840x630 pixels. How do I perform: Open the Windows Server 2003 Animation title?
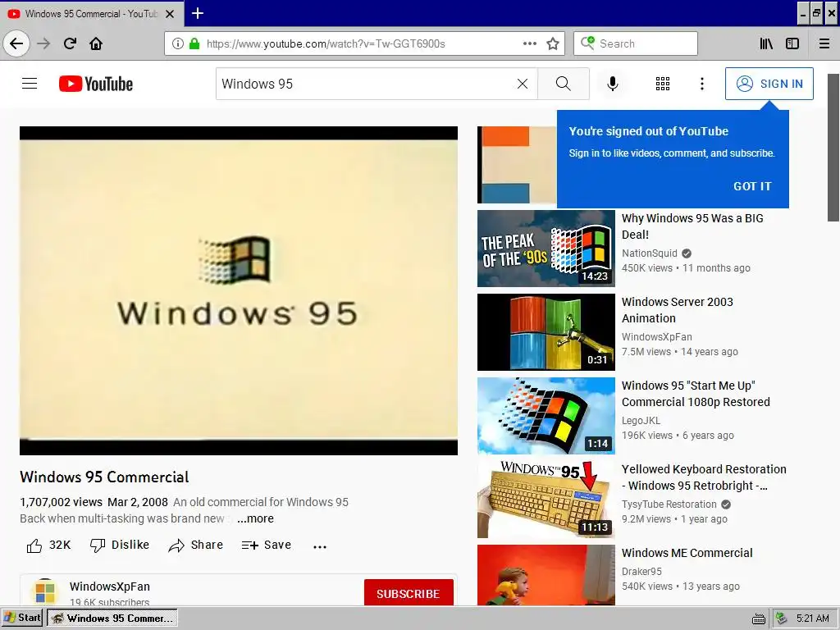[677, 309]
